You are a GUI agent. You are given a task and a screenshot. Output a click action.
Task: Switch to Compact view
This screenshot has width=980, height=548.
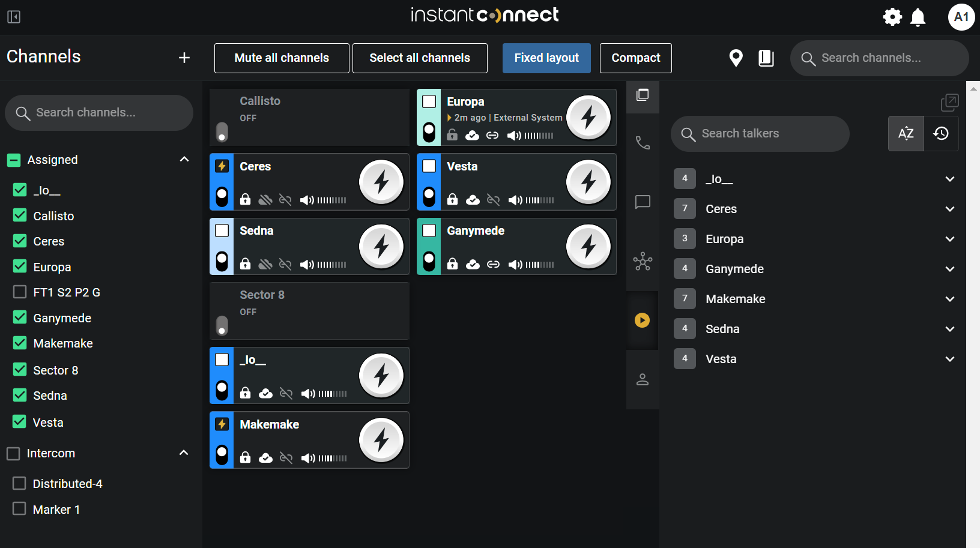point(636,58)
